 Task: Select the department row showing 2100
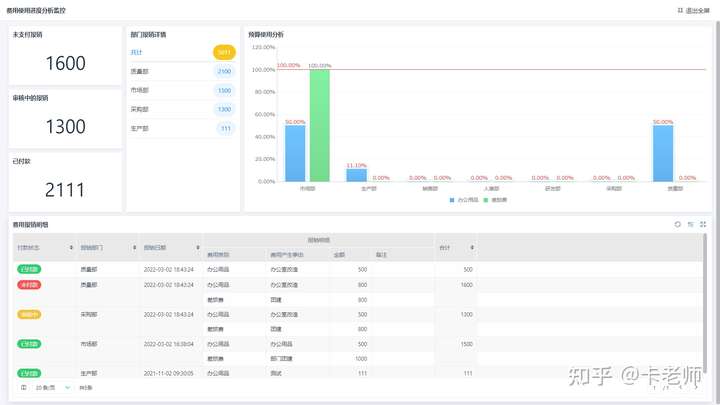pyautogui.click(x=183, y=71)
